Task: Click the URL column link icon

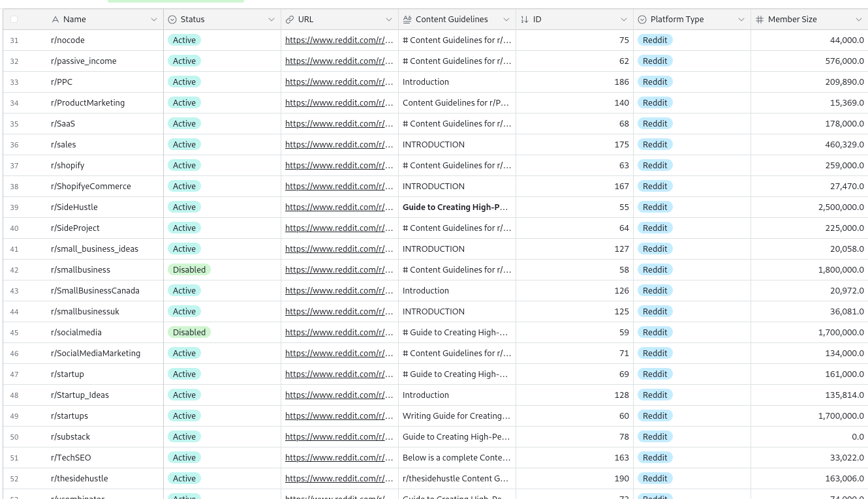Action: (290, 20)
